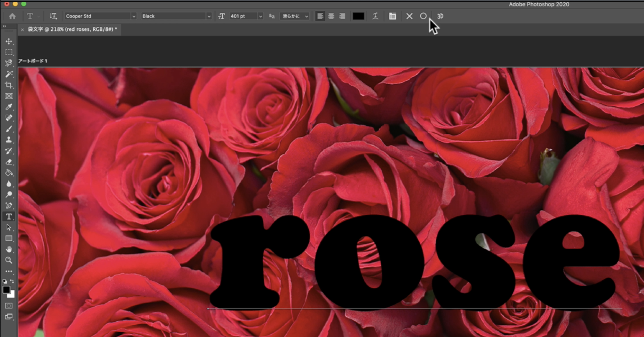This screenshot has width=644, height=337.
Task: Select the Path Selection tool
Action: (9, 227)
